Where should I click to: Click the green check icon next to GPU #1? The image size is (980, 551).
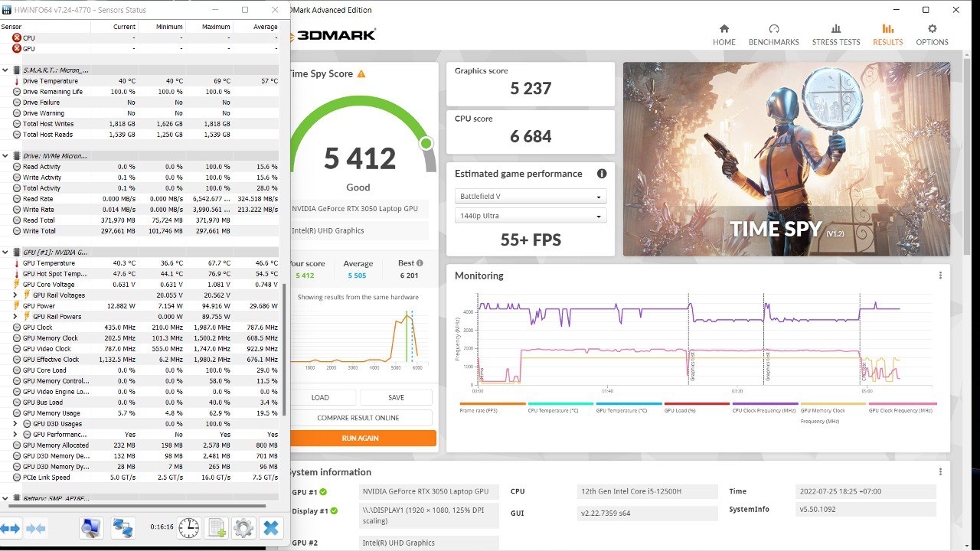323,492
